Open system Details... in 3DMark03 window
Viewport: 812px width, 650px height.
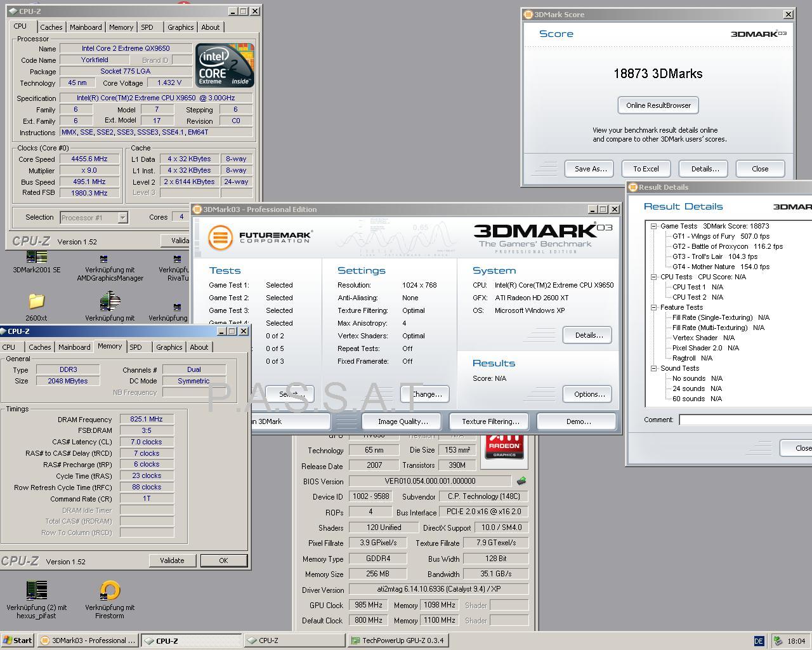(x=587, y=335)
